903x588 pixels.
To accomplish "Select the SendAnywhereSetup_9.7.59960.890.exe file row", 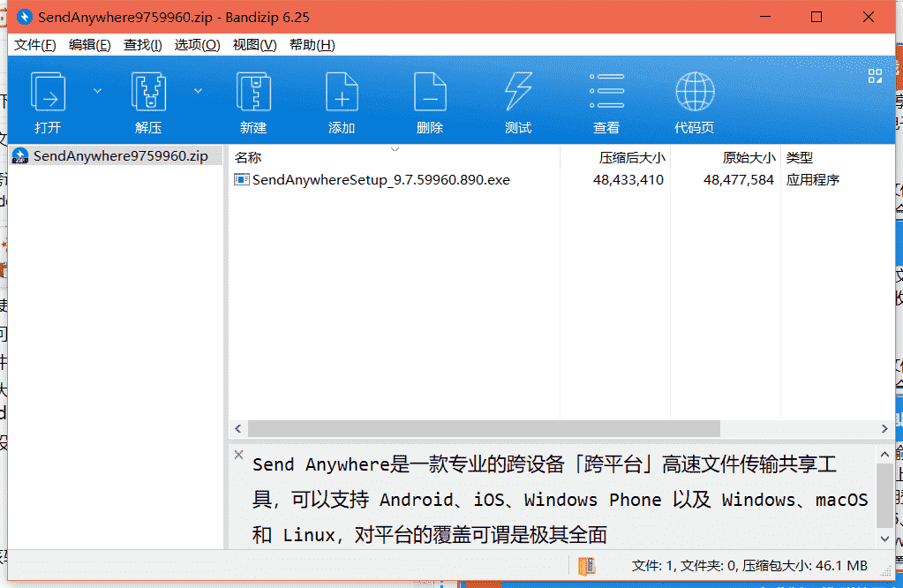I will point(561,180).
